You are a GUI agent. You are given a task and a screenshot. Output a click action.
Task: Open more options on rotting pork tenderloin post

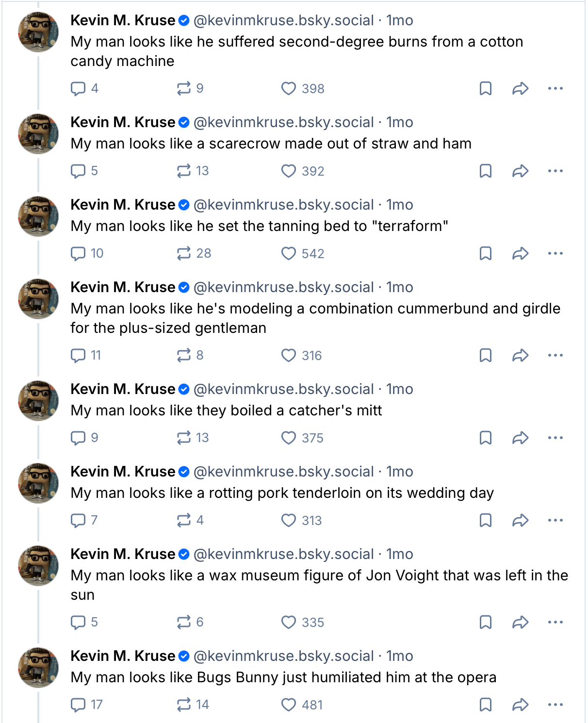(x=555, y=520)
